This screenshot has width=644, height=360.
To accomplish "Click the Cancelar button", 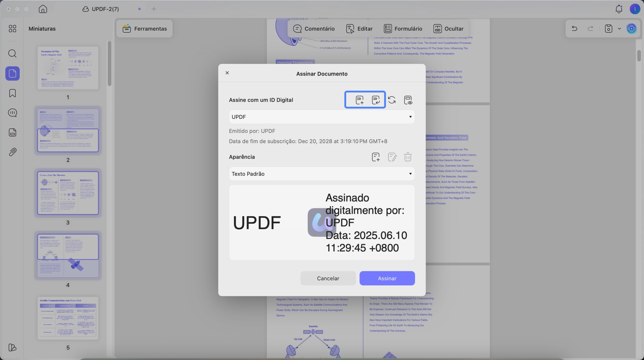I will [328, 278].
